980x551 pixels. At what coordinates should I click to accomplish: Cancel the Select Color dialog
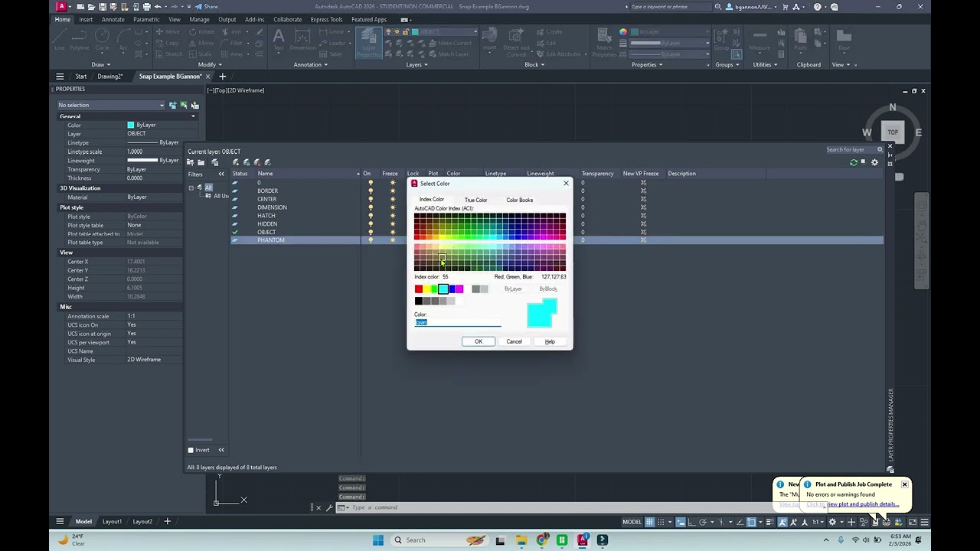pyautogui.click(x=514, y=341)
